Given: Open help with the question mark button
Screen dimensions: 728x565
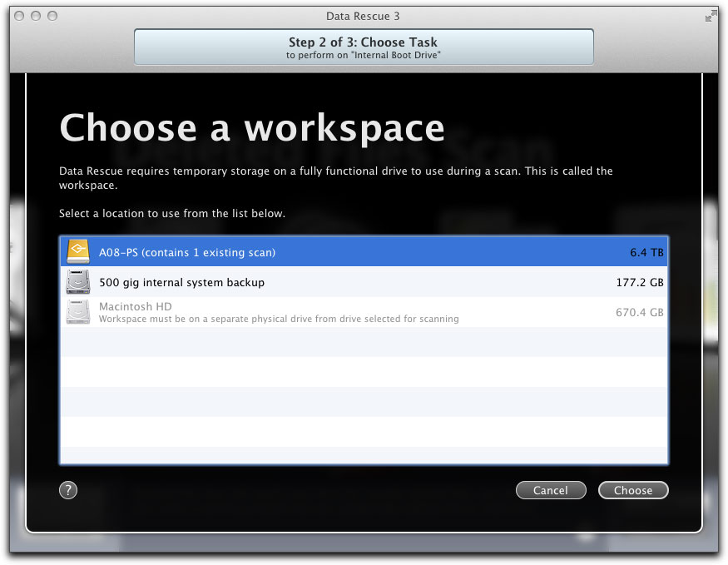Looking at the screenshot, I should pyautogui.click(x=68, y=490).
